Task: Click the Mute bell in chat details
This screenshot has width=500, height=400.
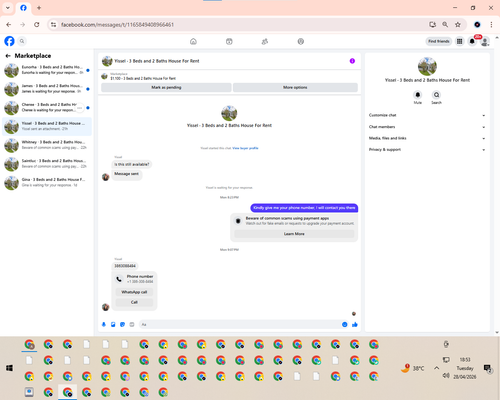Action: coord(418,95)
